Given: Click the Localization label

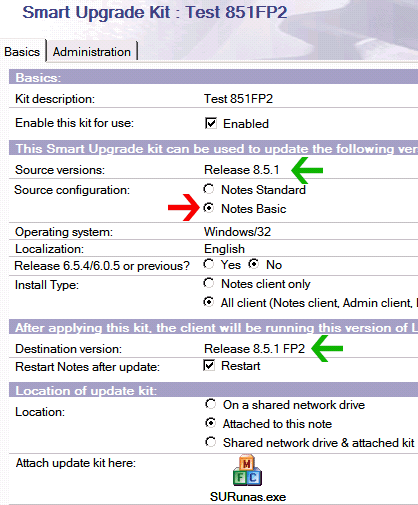Looking at the screenshot, I should point(50,249).
